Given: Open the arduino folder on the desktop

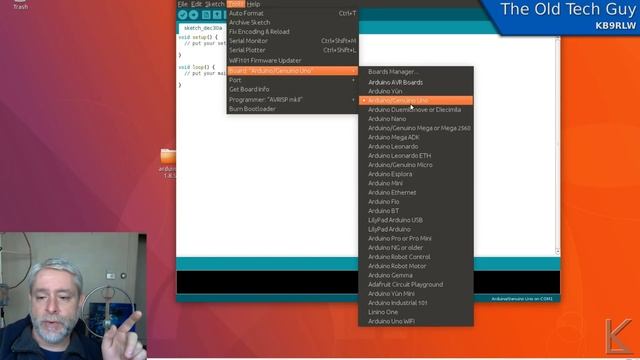Looking at the screenshot, I should [168, 163].
